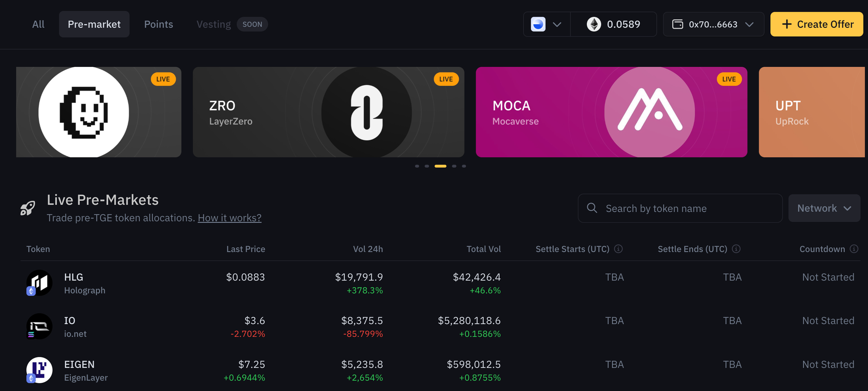Click EIGEN 24h volume $5,235.8
The width and height of the screenshot is (868, 391).
coord(362,365)
